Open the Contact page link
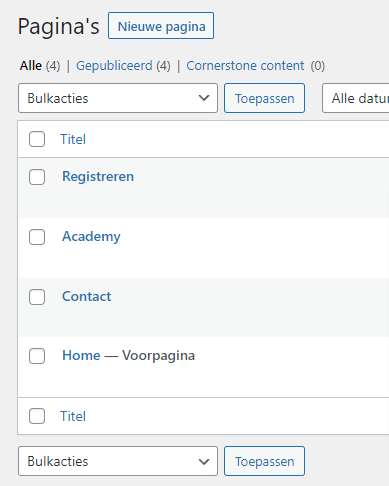Image resolution: width=389 pixels, height=486 pixels. [x=87, y=296]
